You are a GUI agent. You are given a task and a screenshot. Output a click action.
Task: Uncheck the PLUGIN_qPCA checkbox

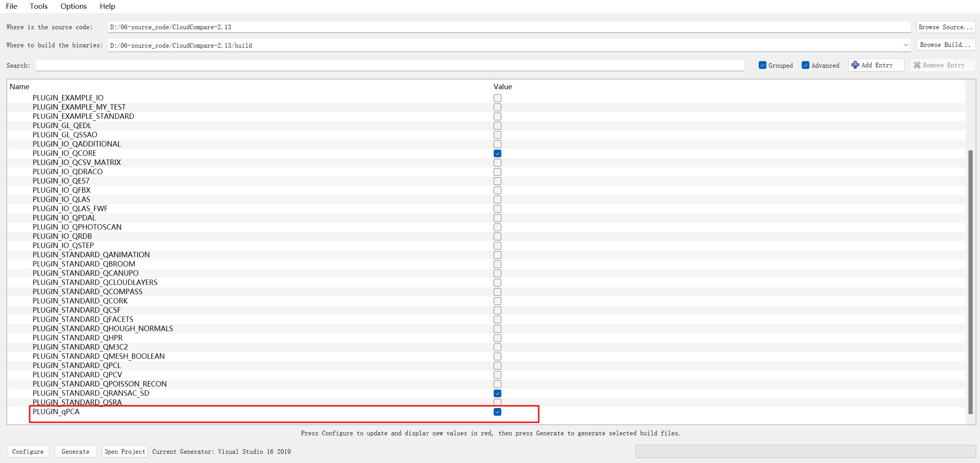[x=497, y=412]
